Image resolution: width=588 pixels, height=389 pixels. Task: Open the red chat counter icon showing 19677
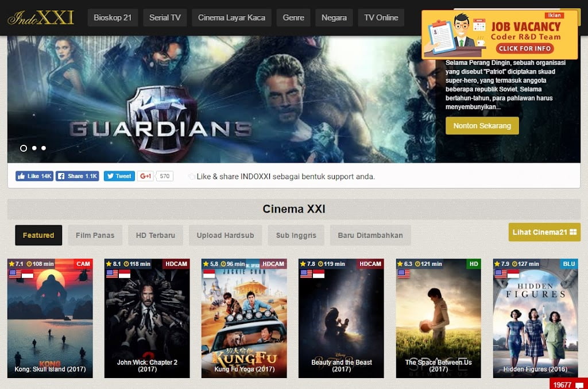568,384
